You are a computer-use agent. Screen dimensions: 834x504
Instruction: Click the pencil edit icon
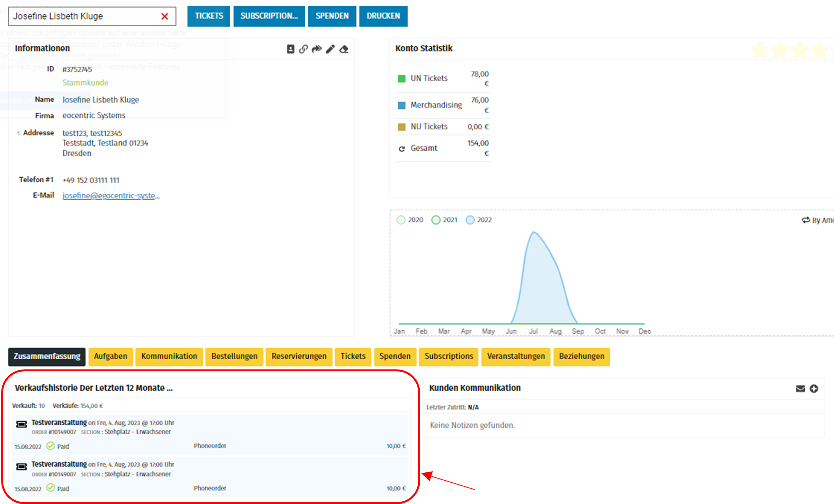coord(330,49)
